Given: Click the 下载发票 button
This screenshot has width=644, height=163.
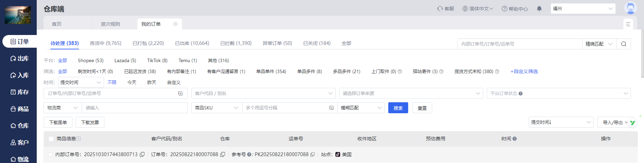Looking at the screenshot, I should (90, 122).
